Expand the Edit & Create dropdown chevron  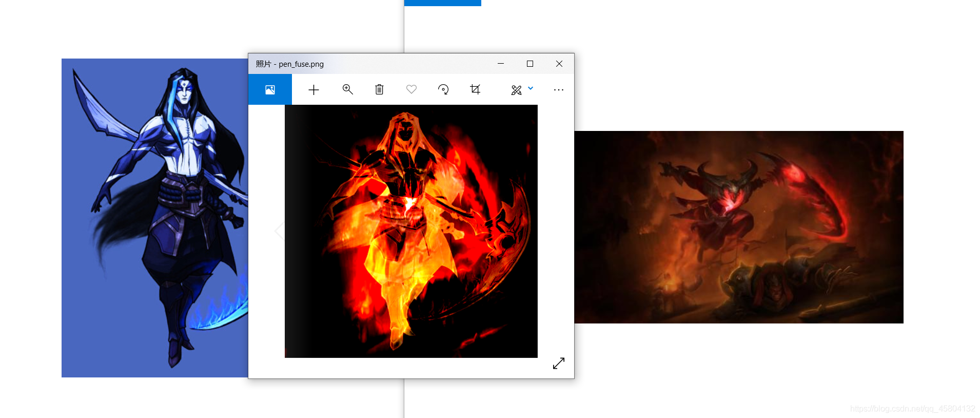531,88
